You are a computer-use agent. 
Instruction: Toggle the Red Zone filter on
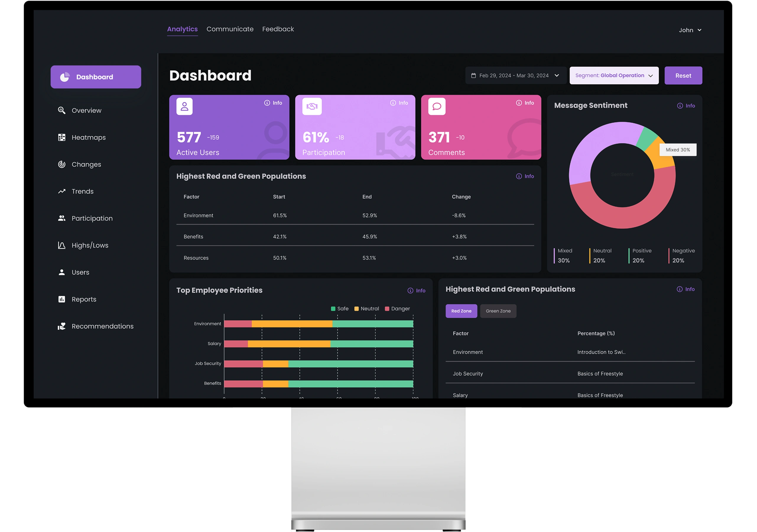tap(461, 311)
